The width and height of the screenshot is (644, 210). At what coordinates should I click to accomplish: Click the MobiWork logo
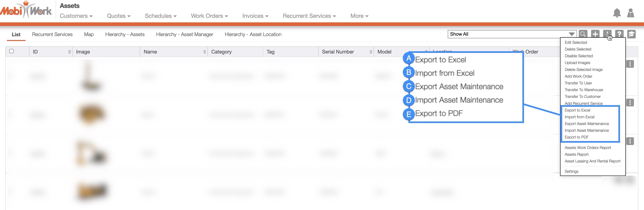[x=26, y=10]
